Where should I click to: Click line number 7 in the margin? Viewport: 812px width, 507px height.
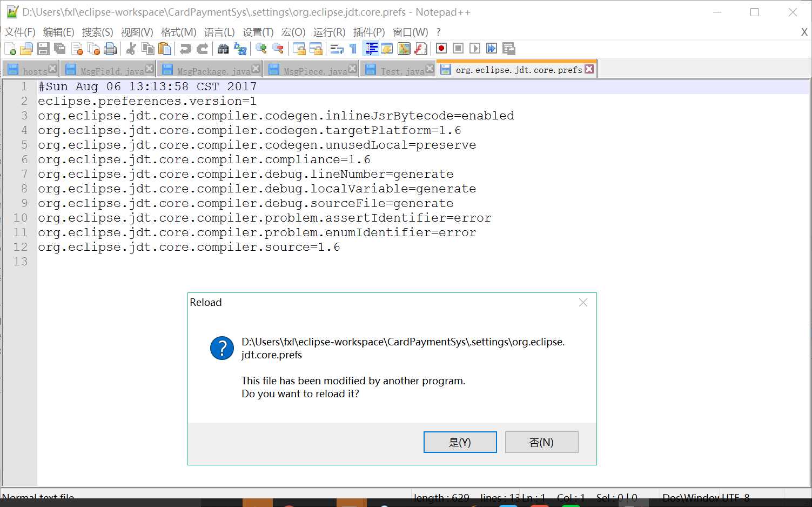click(x=24, y=174)
